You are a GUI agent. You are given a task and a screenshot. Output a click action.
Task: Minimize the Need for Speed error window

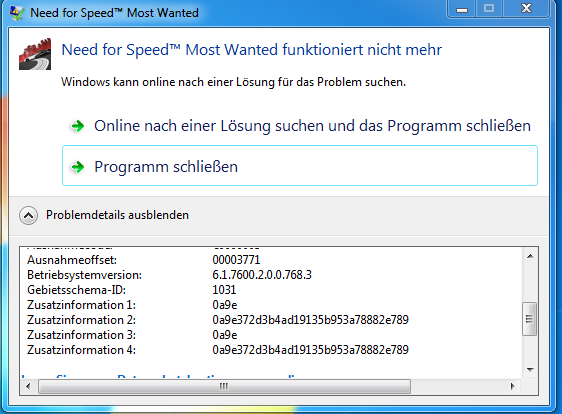point(462,9)
